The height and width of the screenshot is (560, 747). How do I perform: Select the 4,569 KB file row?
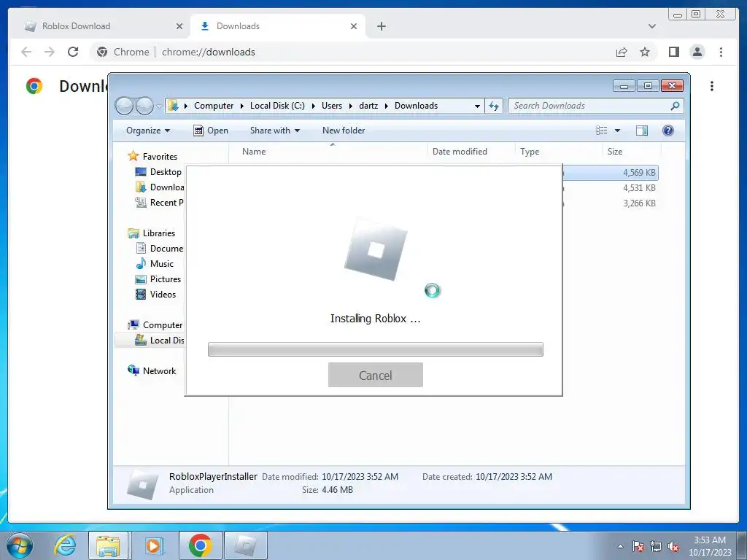pyautogui.click(x=611, y=172)
